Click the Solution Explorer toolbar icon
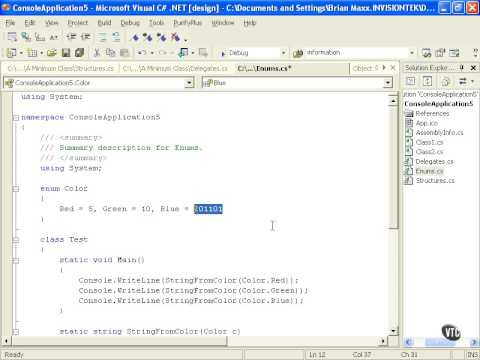The height and width of the screenshot is (360, 480). [x=426, y=53]
